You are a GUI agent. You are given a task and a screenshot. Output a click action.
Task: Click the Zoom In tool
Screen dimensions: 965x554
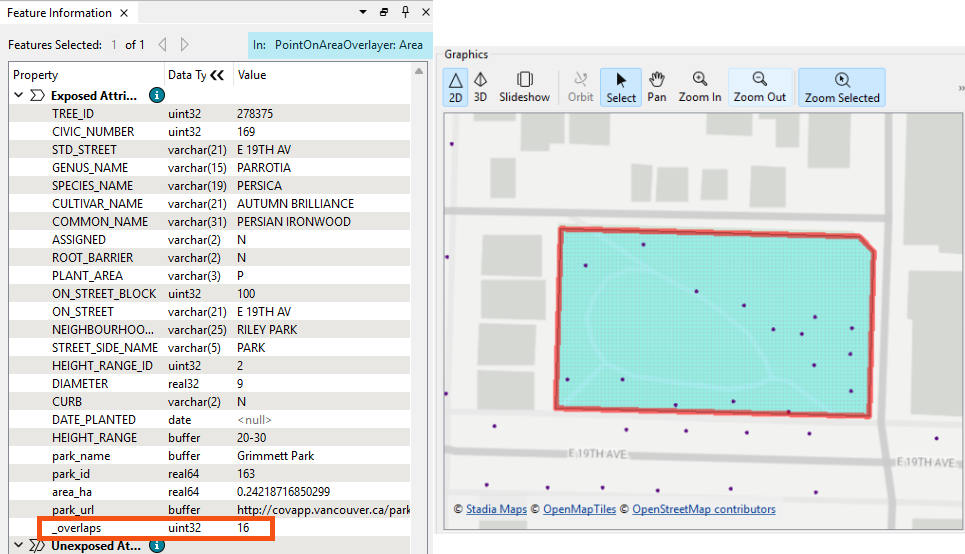(700, 87)
